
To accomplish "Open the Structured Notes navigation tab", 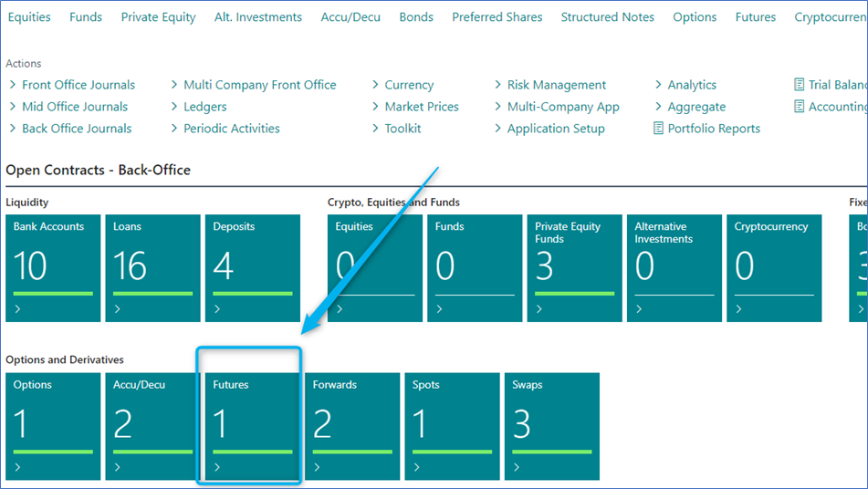I will [607, 17].
